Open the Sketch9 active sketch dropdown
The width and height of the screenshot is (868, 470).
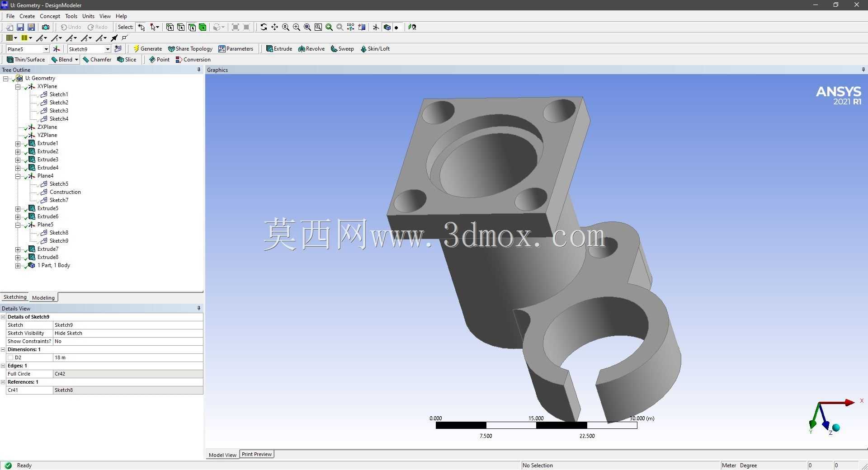pyautogui.click(x=107, y=49)
